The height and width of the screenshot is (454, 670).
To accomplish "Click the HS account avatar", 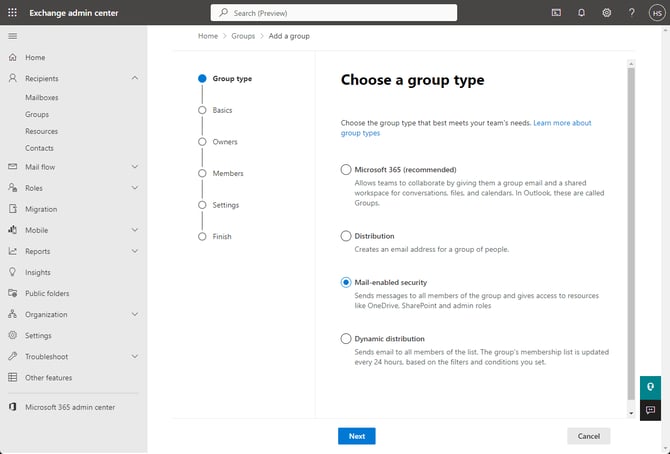I will point(657,13).
